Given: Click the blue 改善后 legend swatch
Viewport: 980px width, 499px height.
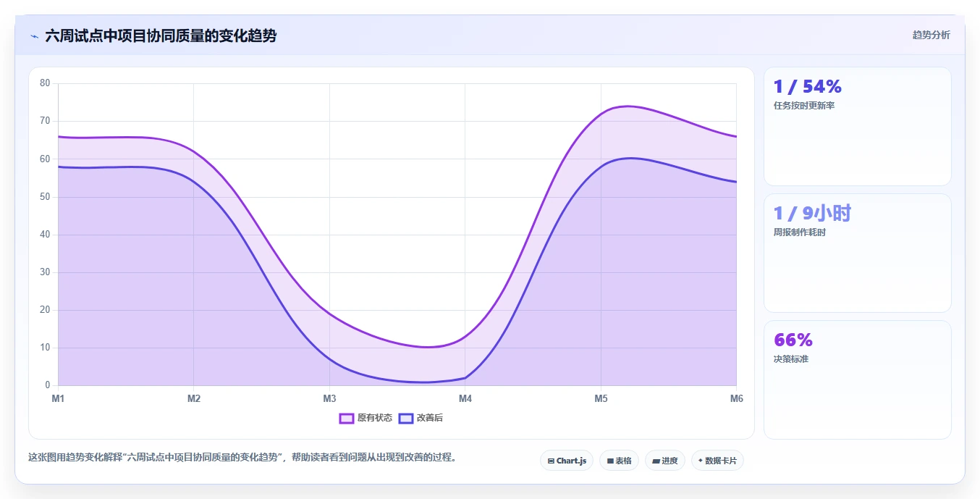Looking at the screenshot, I should click(406, 418).
